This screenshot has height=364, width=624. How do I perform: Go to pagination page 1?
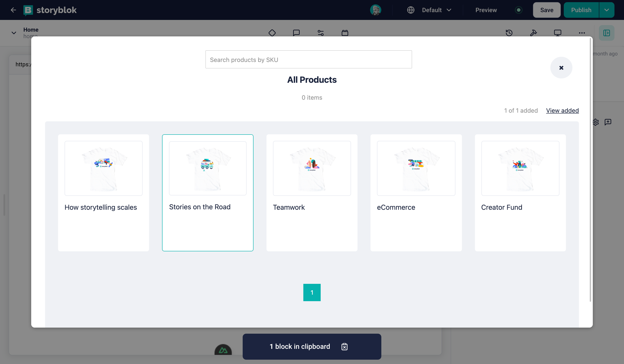(x=312, y=292)
